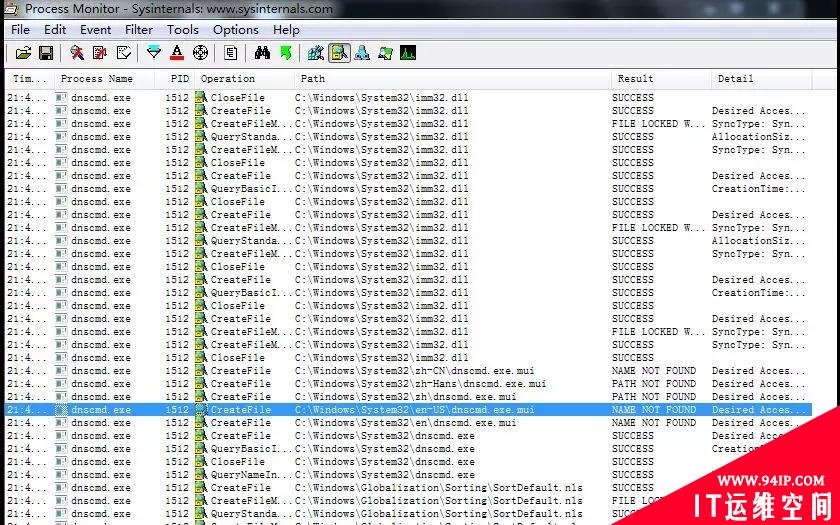Open the Highlight toolbar icon with red A
Image resolution: width=840 pixels, height=525 pixels.
[x=177, y=53]
